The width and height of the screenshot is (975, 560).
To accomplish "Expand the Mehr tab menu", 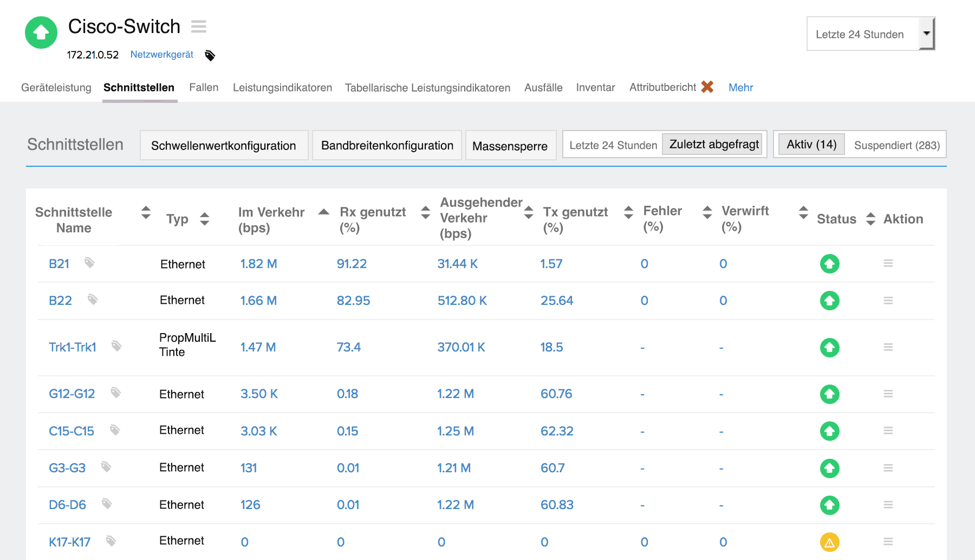I will [740, 88].
